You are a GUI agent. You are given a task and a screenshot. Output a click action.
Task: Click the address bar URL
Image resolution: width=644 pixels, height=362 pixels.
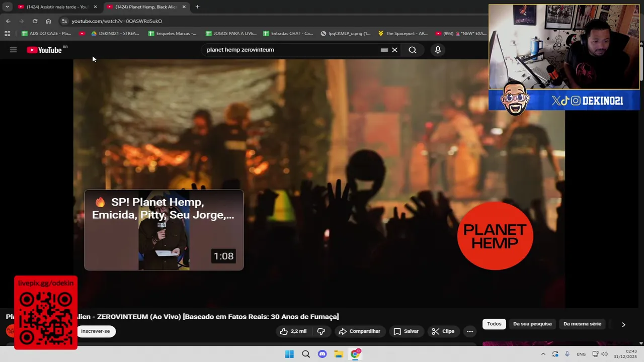click(x=117, y=21)
